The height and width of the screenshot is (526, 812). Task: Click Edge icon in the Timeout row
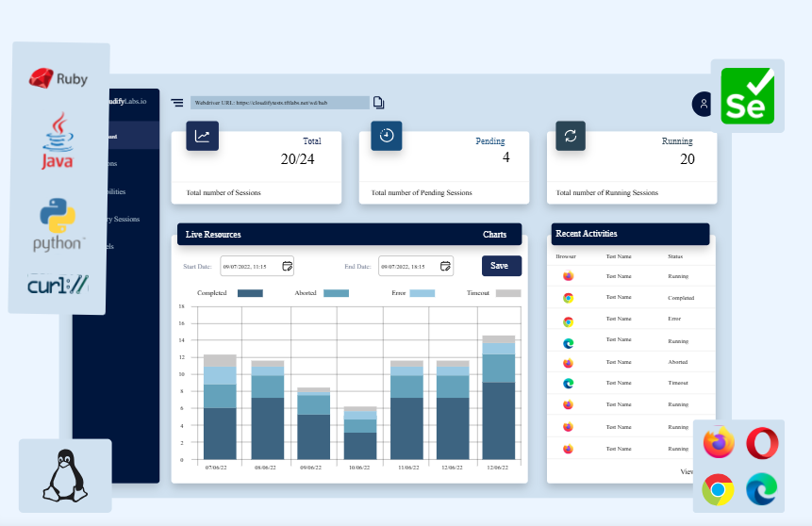[x=568, y=383]
